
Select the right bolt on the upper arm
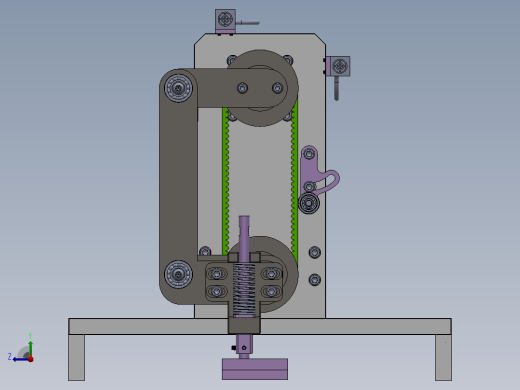coord(277,88)
